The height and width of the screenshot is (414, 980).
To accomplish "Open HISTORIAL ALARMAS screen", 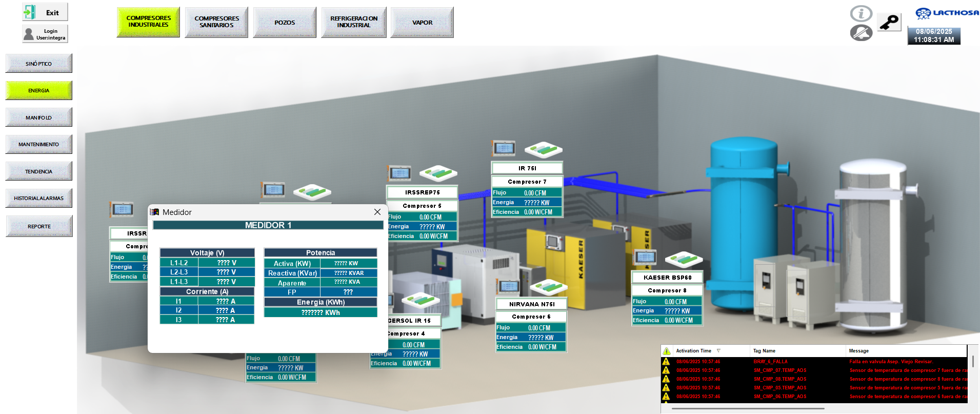I will pyautogui.click(x=39, y=198).
